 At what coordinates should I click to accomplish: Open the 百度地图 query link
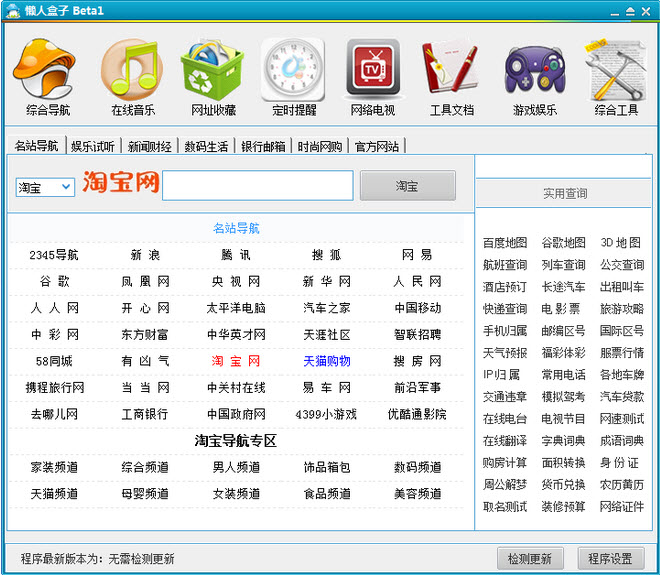click(505, 242)
